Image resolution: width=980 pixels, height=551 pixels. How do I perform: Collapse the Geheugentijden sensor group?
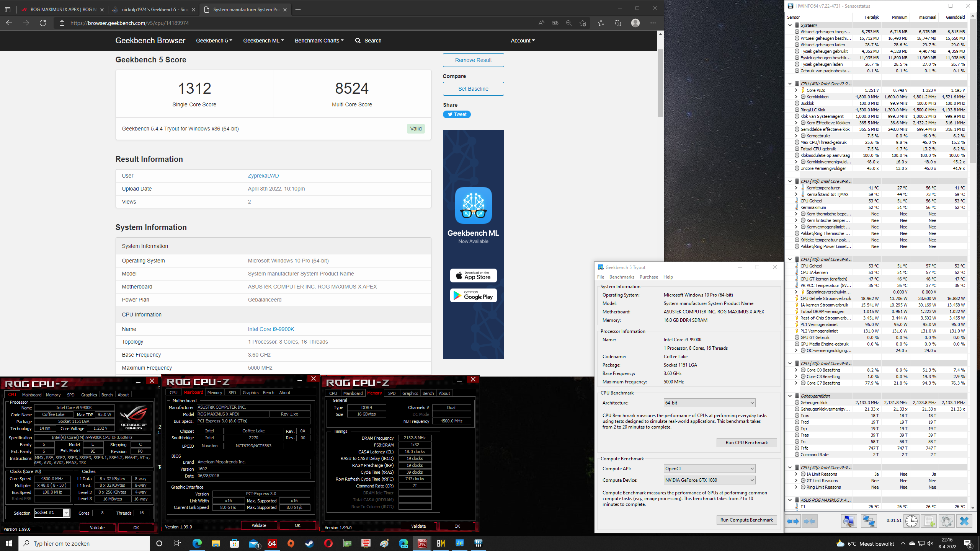(x=790, y=396)
